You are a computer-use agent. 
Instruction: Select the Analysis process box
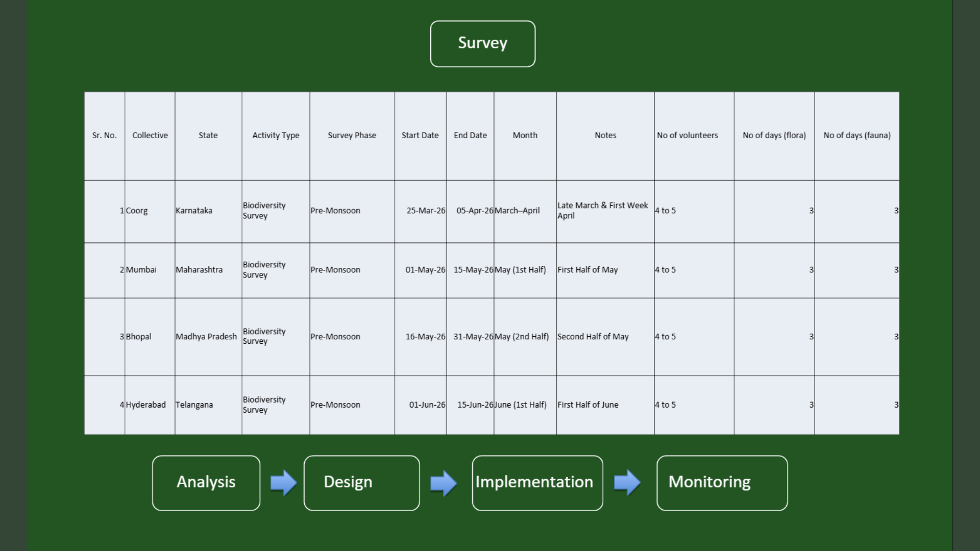206,482
